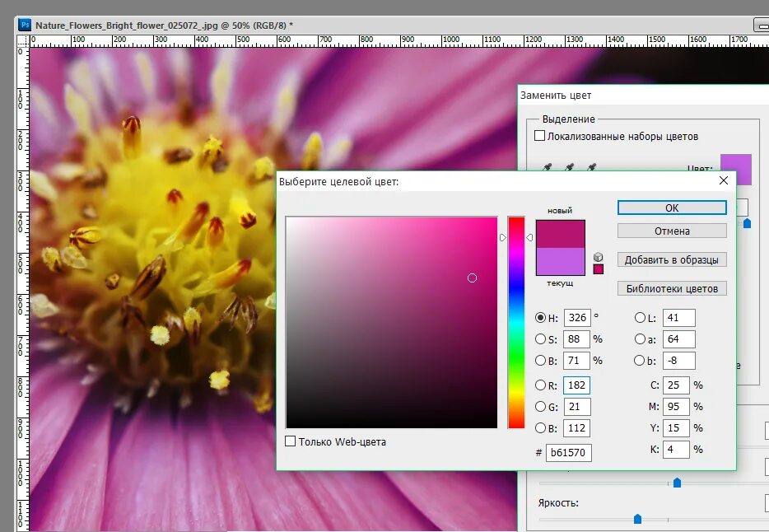Select the S saturation radio button
Screen dimensions: 769x532
[x=540, y=338]
